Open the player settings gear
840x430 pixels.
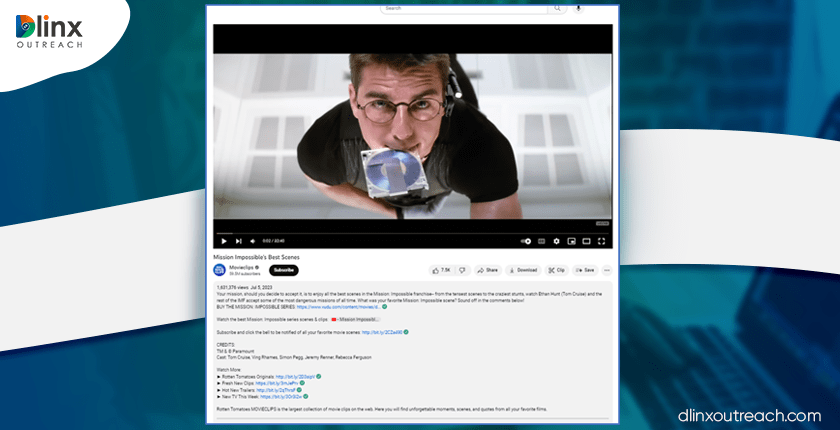(556, 242)
